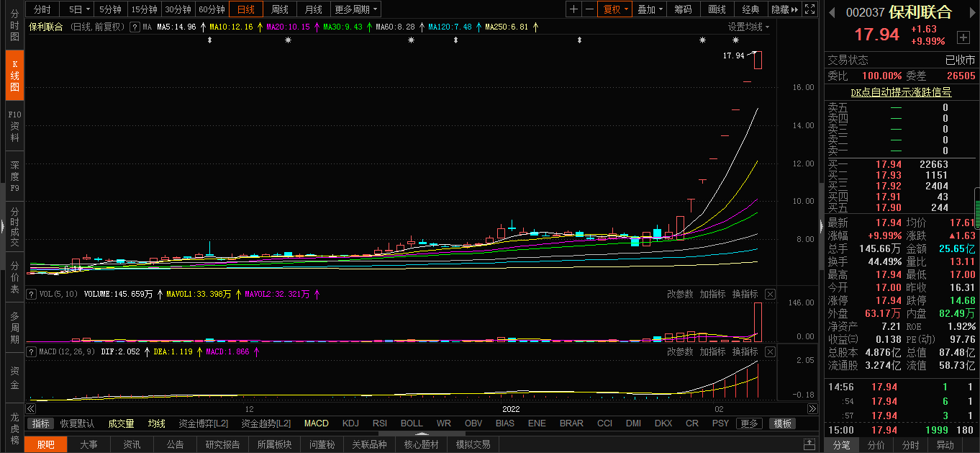Viewport: 980px width, 453px height.
Task: Add stock to watchlist with plus icon
Action: [963, 37]
